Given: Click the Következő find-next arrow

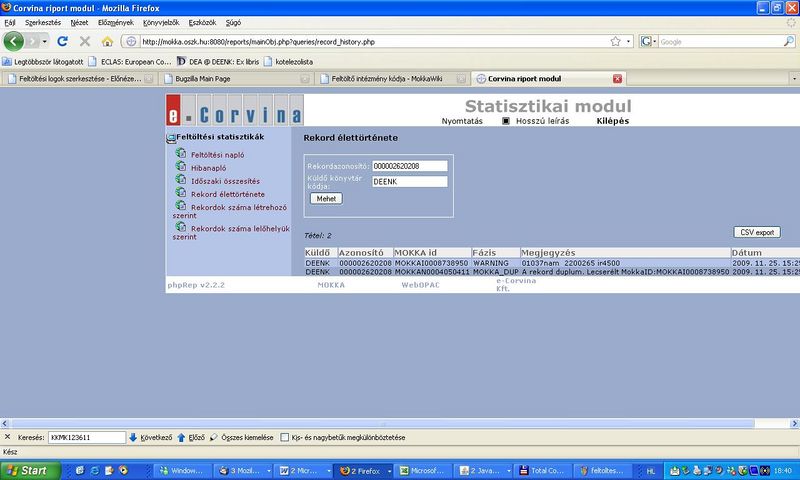Looking at the screenshot, I should click(134, 437).
